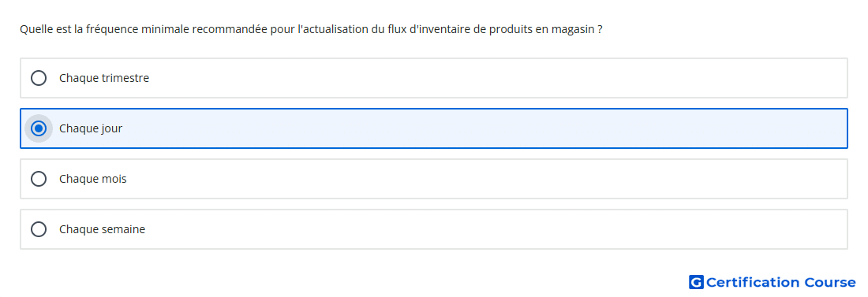Click the "Chaque trimestre" label text
Viewport: 868px width, 297px height.
[104, 78]
